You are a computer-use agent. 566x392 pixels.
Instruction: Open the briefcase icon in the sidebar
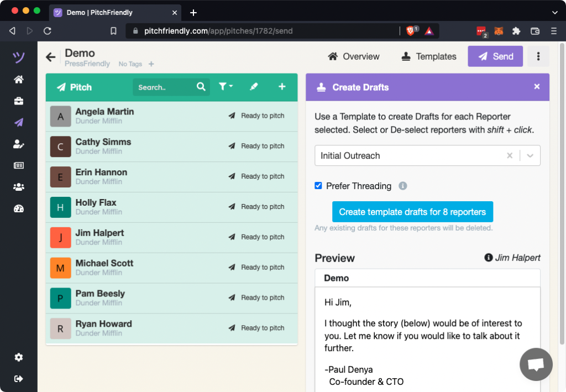[19, 101]
